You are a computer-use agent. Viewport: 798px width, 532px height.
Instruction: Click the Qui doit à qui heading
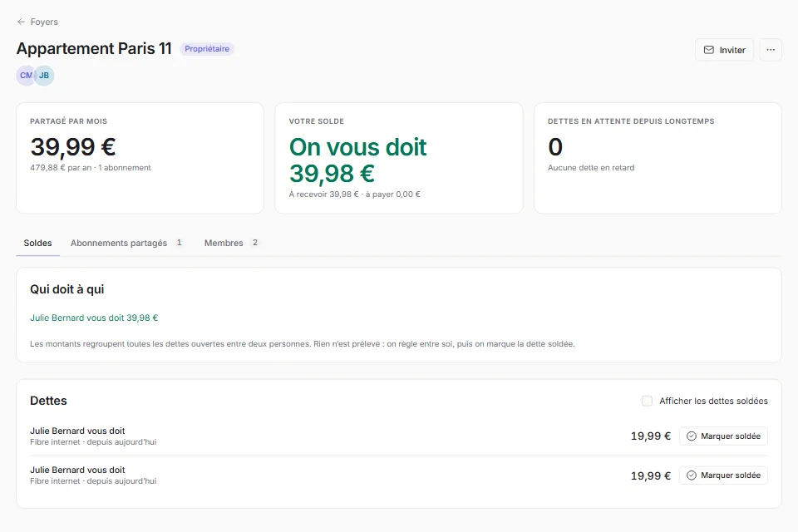click(67, 289)
